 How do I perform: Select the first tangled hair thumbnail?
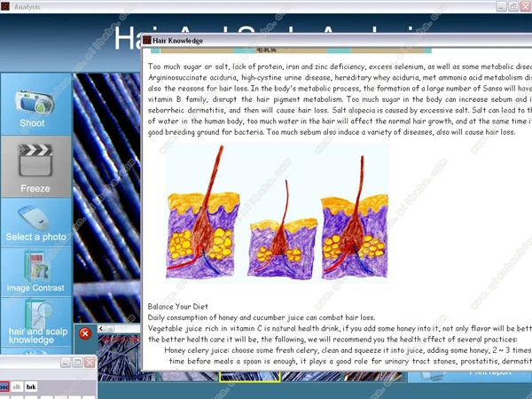click(119, 357)
